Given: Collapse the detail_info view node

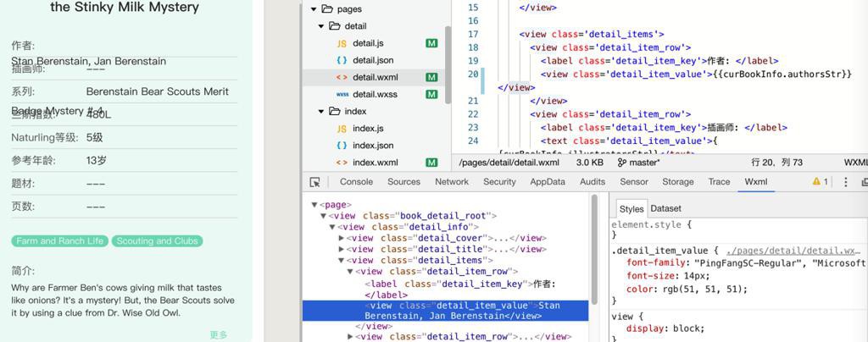Looking at the screenshot, I should coord(332,227).
